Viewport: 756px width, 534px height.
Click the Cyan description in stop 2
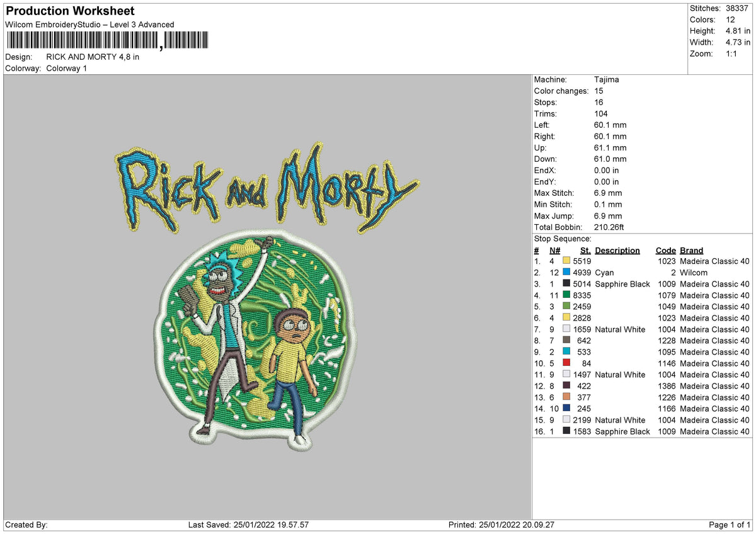[x=604, y=273]
